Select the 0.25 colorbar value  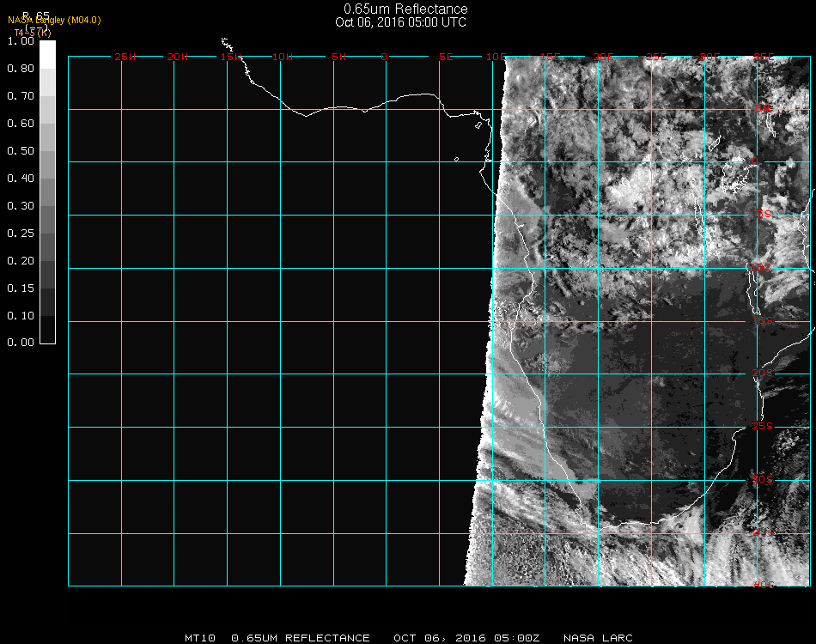pos(21,234)
